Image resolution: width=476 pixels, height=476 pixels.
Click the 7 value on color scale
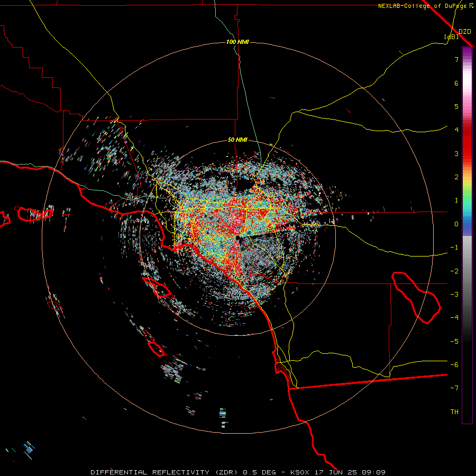[x=456, y=59]
